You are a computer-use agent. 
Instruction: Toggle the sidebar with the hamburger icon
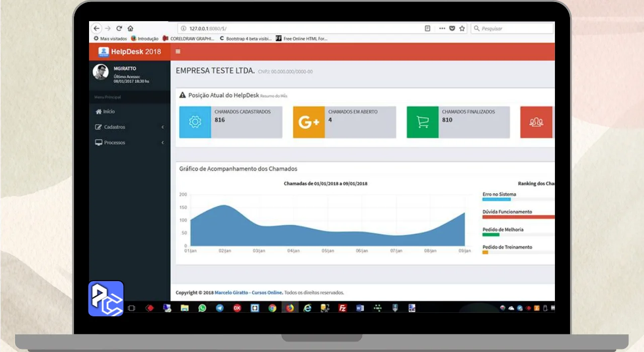[x=178, y=51]
